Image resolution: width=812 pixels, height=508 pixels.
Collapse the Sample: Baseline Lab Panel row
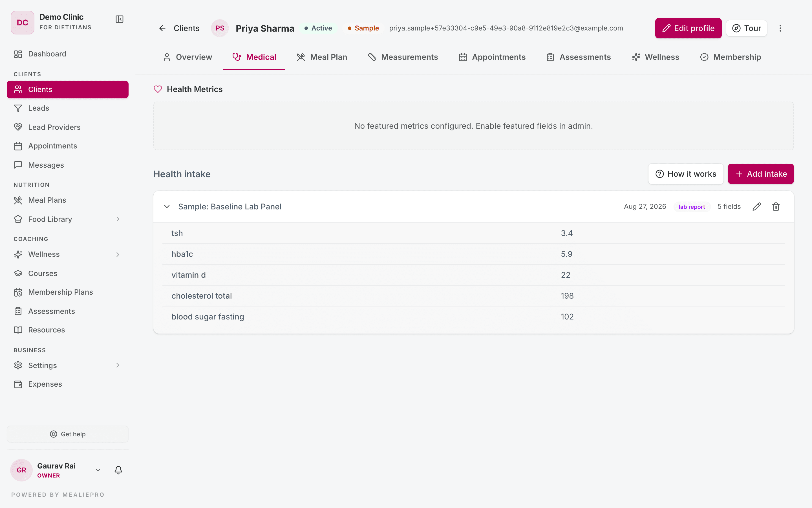pyautogui.click(x=167, y=207)
